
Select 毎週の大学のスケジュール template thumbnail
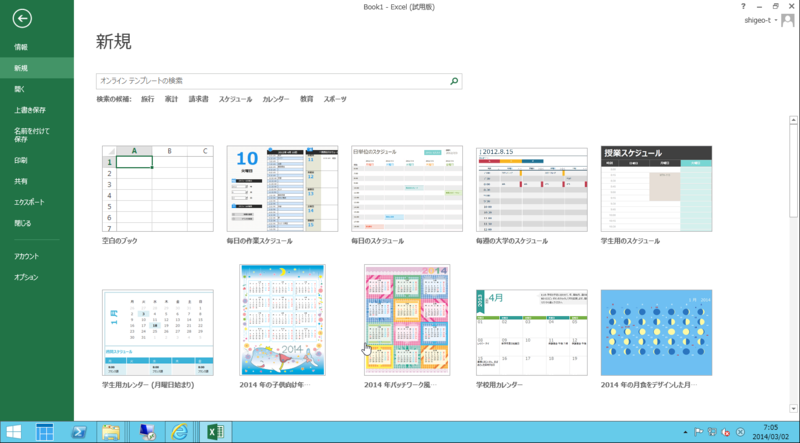click(532, 189)
